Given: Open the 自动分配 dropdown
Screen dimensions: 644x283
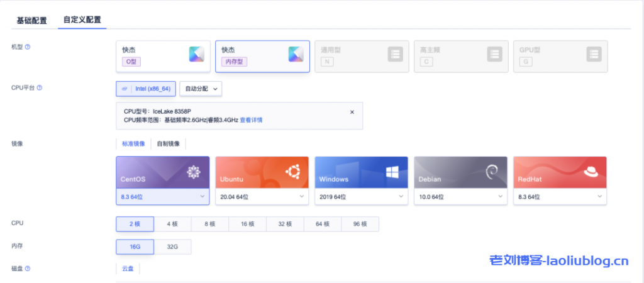Looking at the screenshot, I should (x=201, y=89).
